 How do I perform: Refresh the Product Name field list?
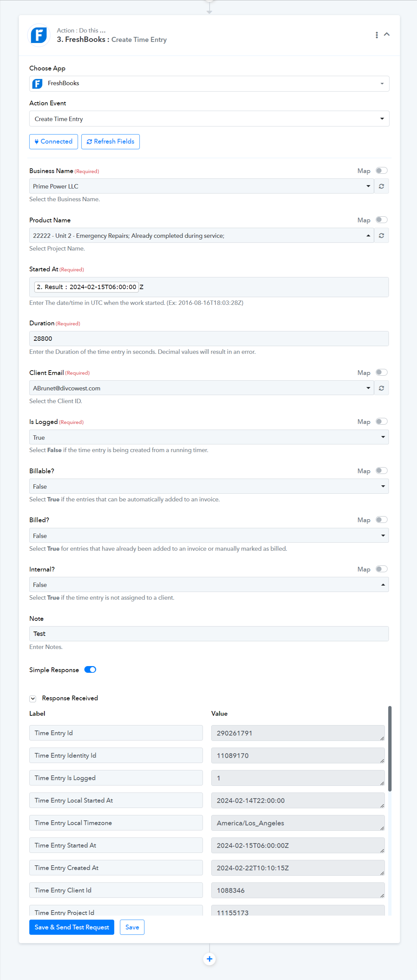(x=381, y=235)
